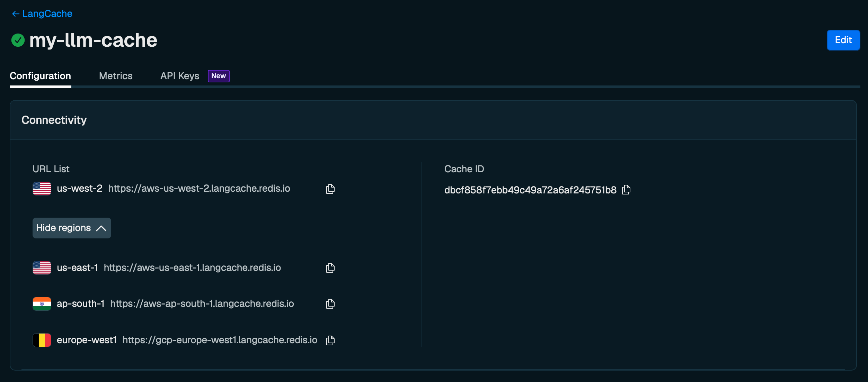The width and height of the screenshot is (868, 382).
Task: Open the API Keys tab
Action: [x=180, y=76]
